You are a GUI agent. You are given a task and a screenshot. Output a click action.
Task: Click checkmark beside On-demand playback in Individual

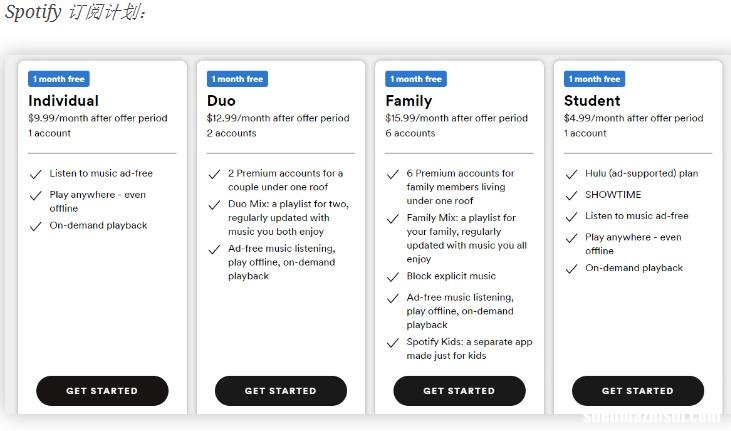point(36,226)
